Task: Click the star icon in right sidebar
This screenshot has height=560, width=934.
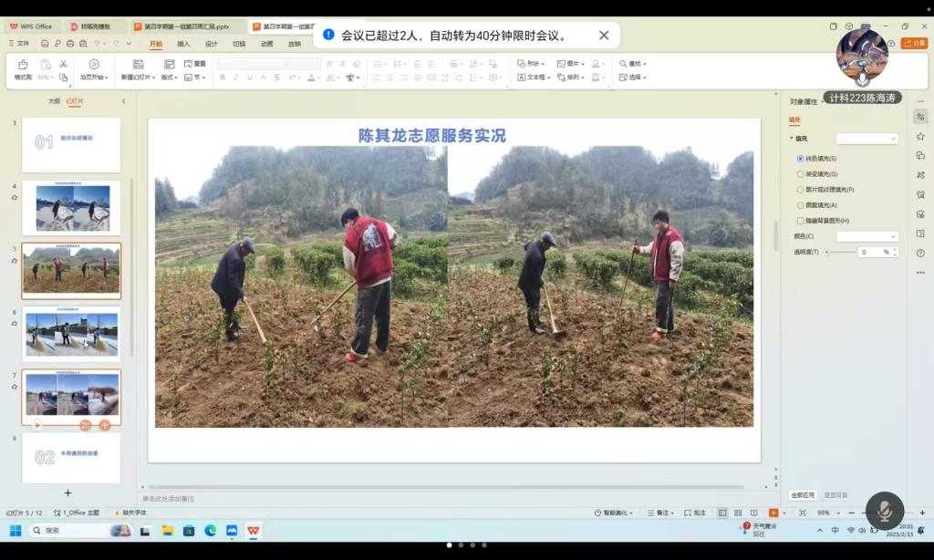Action: coord(920,136)
